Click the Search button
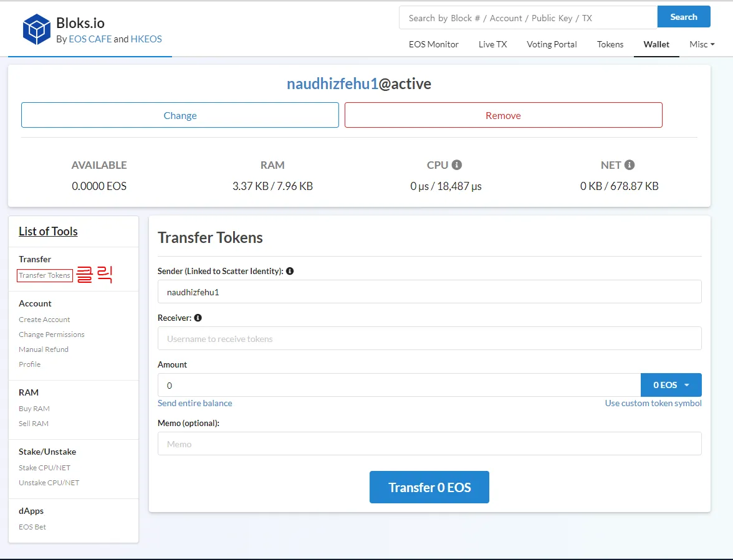The height and width of the screenshot is (560, 733). (683, 17)
